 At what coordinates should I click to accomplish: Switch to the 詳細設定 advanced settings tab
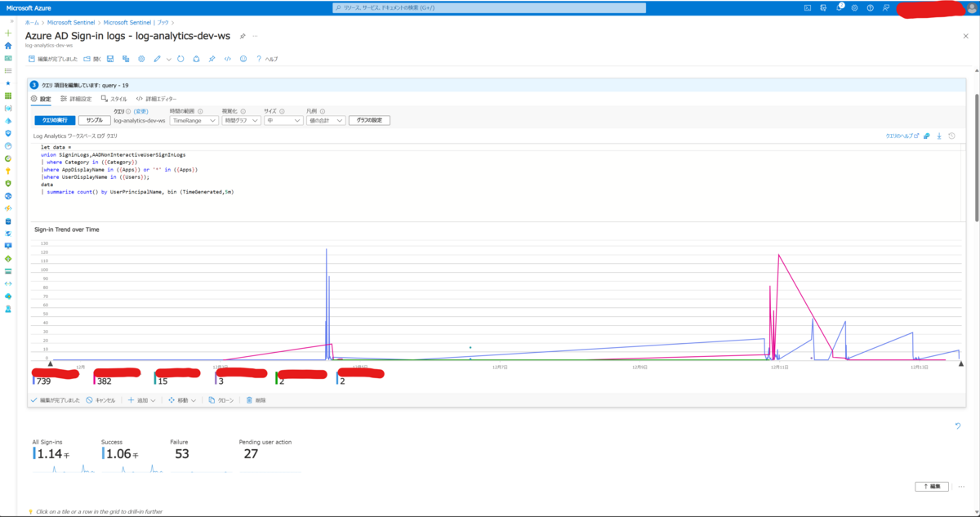tap(75, 99)
